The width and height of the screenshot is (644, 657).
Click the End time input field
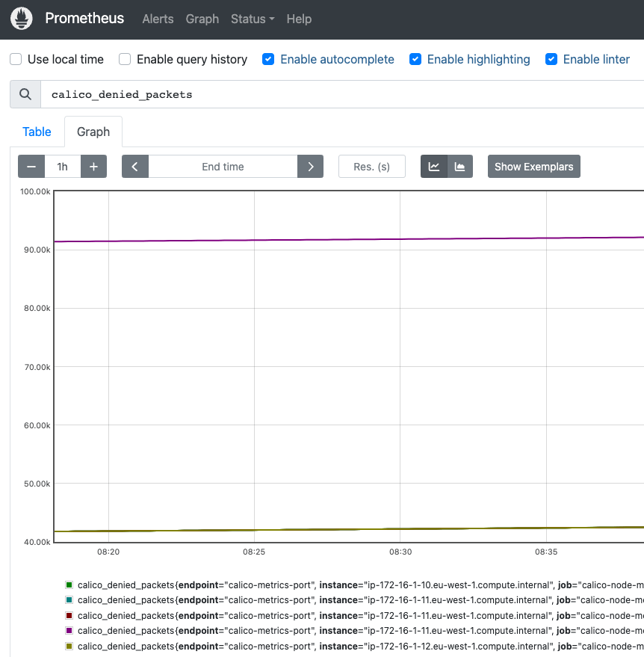pyautogui.click(x=223, y=167)
